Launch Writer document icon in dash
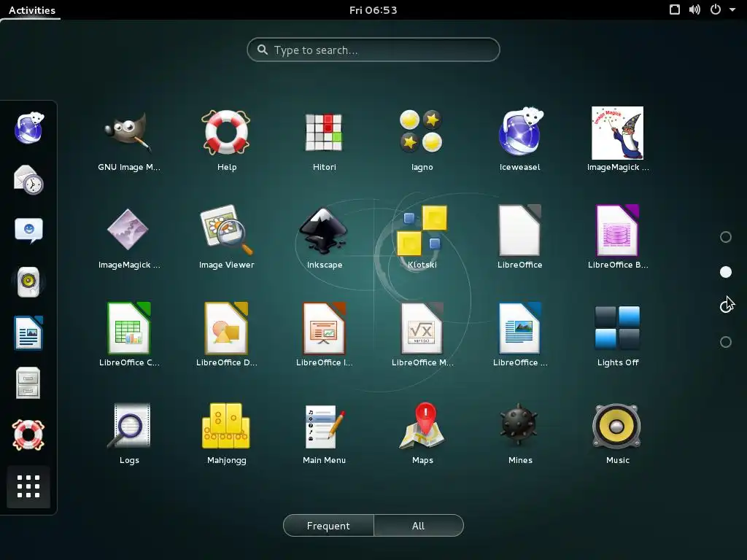This screenshot has width=747, height=560. click(28, 332)
